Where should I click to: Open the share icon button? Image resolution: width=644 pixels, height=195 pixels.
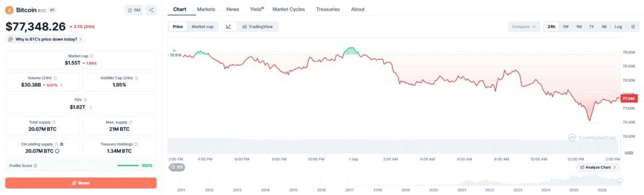[x=151, y=10]
